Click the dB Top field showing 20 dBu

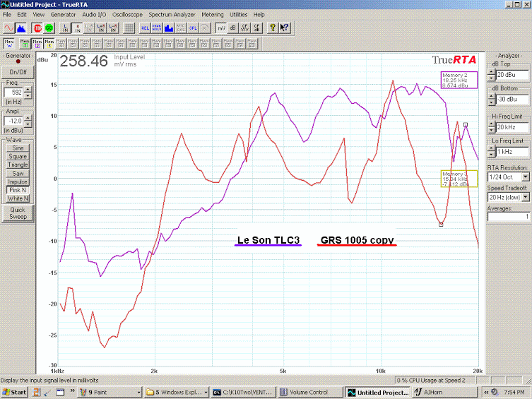pyautogui.click(x=512, y=75)
